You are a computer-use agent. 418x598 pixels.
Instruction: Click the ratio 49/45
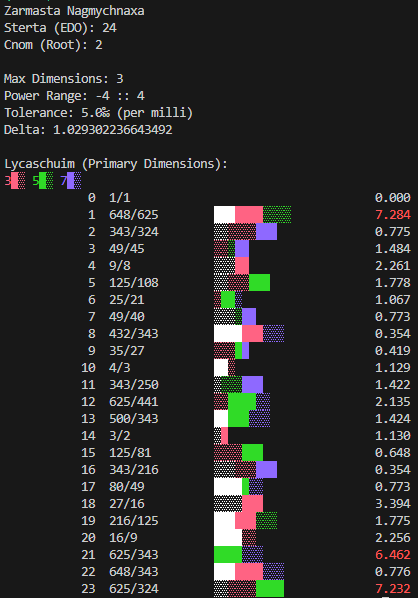click(127, 249)
